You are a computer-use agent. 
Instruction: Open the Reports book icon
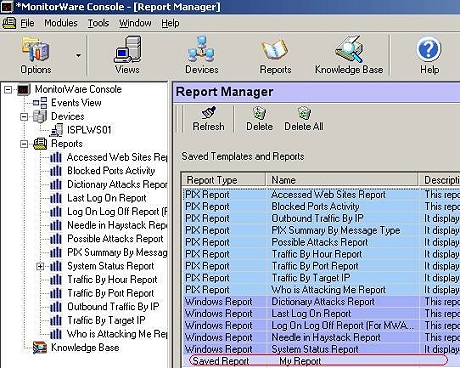(x=274, y=50)
